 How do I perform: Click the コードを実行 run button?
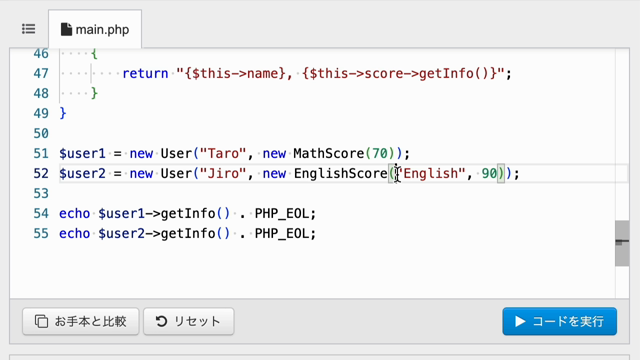560,321
